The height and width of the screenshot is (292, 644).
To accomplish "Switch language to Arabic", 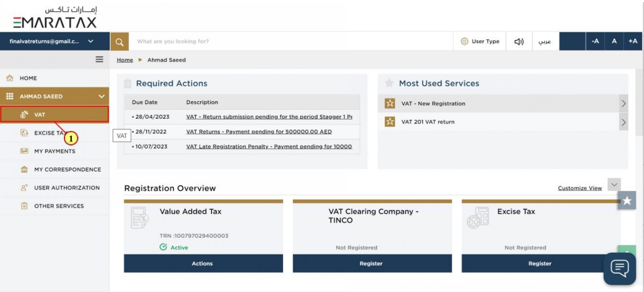I will coord(544,42).
